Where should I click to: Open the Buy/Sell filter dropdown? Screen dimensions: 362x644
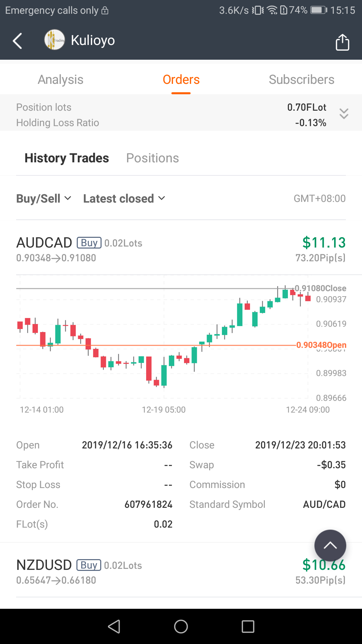[44, 199]
